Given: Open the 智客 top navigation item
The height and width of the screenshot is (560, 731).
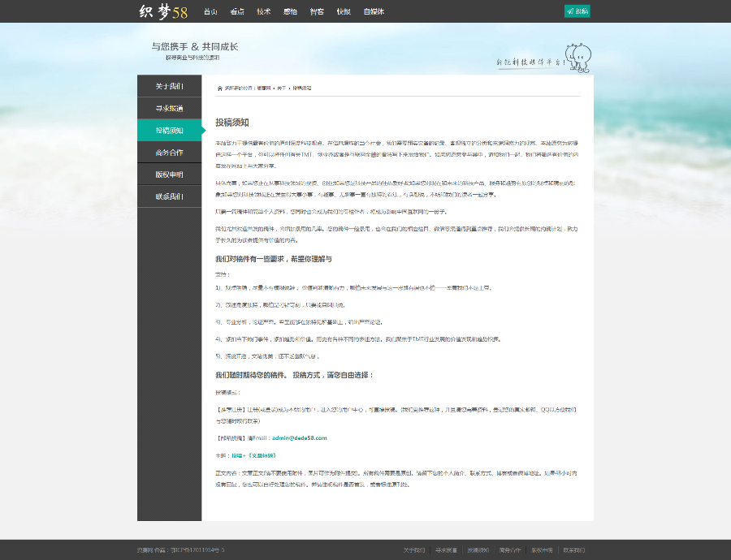Looking at the screenshot, I should [317, 11].
